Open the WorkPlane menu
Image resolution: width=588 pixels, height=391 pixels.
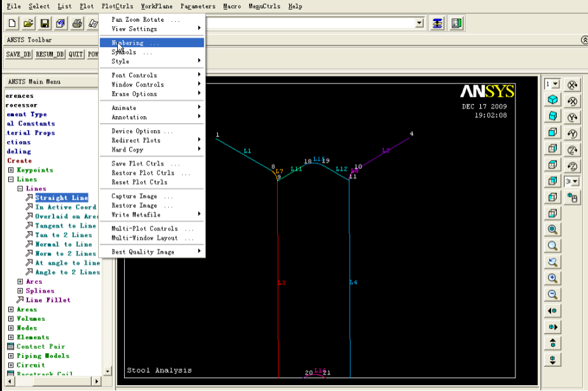[157, 6]
